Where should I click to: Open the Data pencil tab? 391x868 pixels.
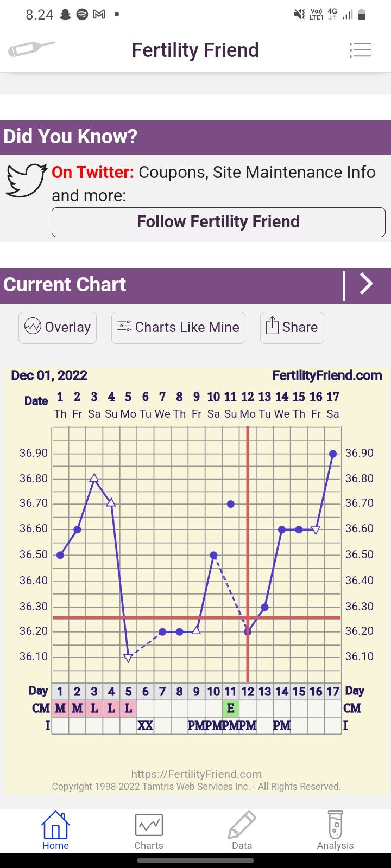point(242,831)
